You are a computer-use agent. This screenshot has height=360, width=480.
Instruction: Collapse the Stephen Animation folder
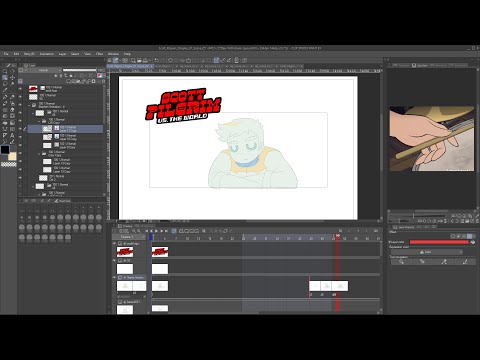[29, 105]
